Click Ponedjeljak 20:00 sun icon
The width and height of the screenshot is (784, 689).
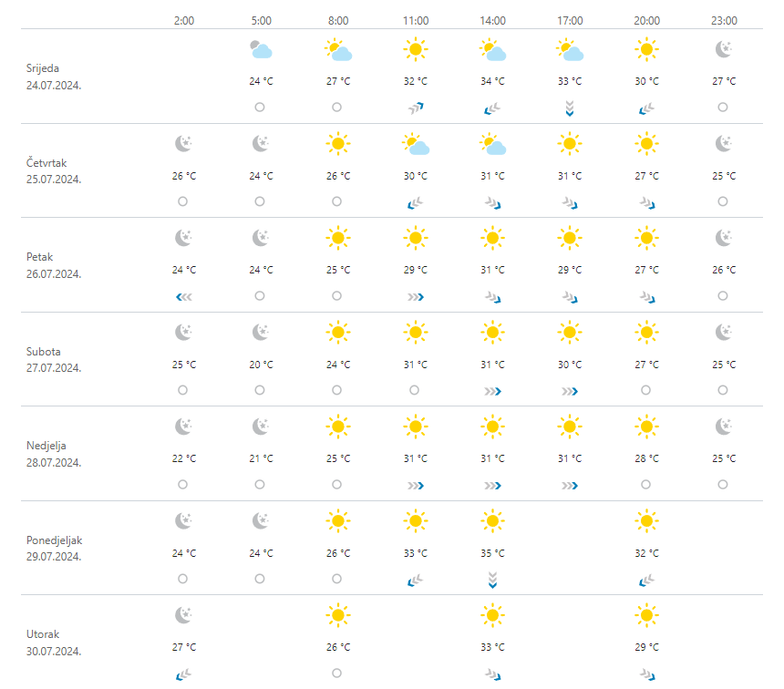(x=646, y=521)
